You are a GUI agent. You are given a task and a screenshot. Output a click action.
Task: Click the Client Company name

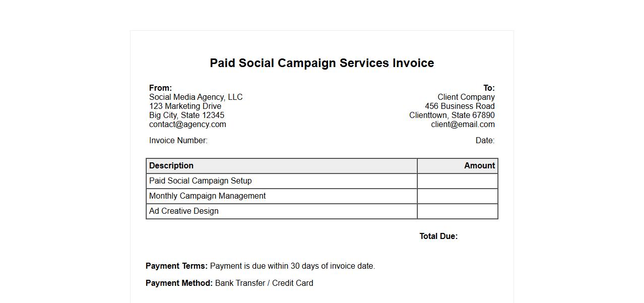click(x=466, y=97)
